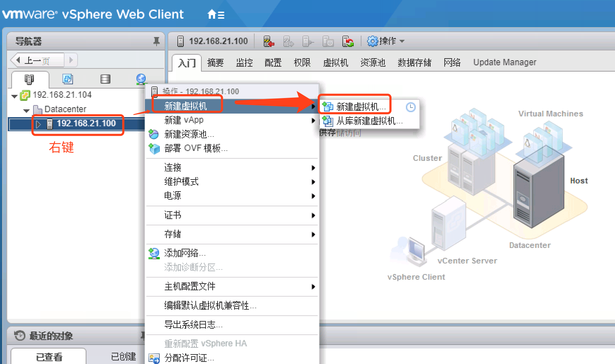Choose 新建 vApp in the context menu

(x=232, y=120)
